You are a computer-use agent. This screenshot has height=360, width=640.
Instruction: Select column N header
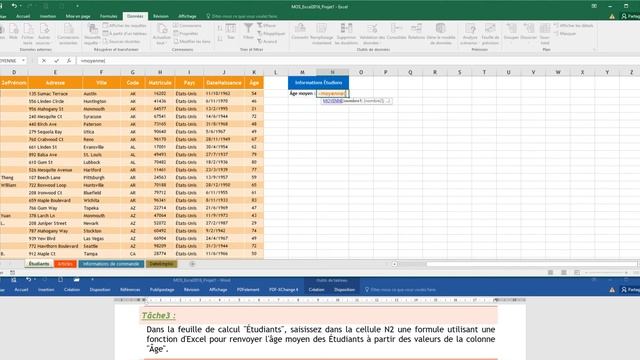click(332, 72)
